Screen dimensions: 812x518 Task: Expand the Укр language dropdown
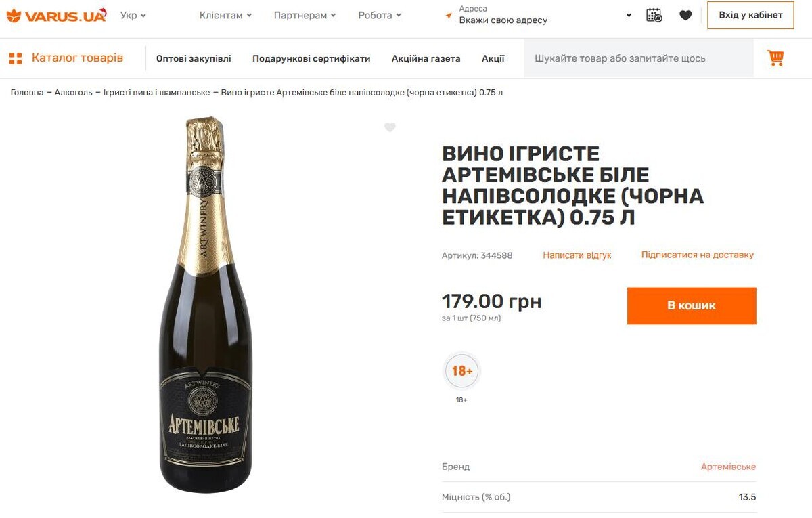point(133,15)
